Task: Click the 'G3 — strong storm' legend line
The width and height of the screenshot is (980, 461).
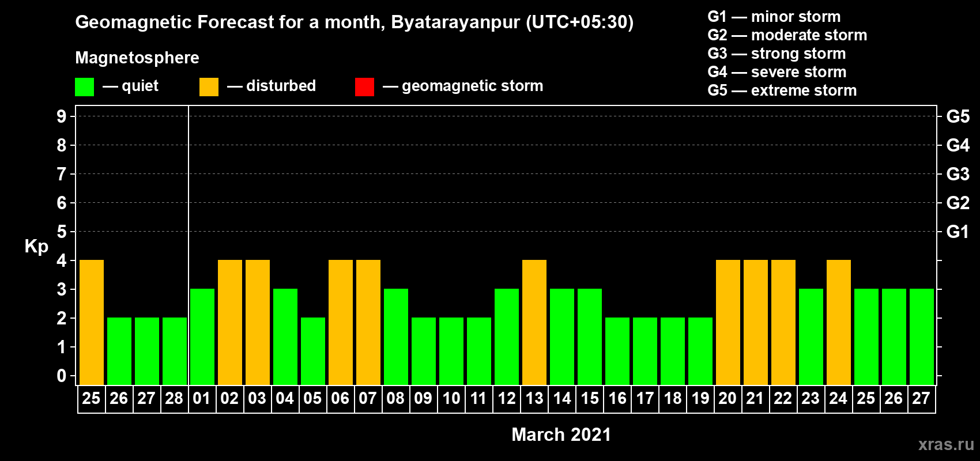Action: pos(777,54)
